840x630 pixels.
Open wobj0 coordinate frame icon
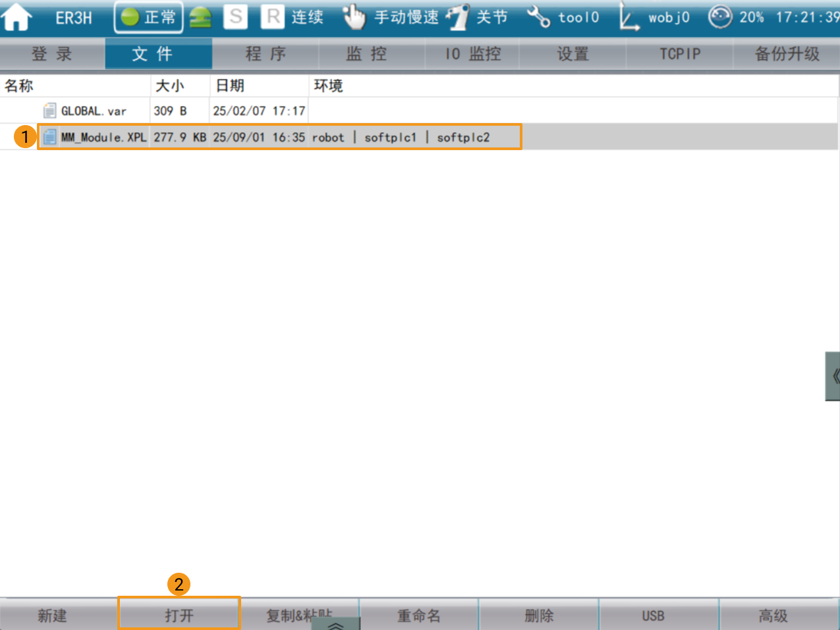(629, 17)
